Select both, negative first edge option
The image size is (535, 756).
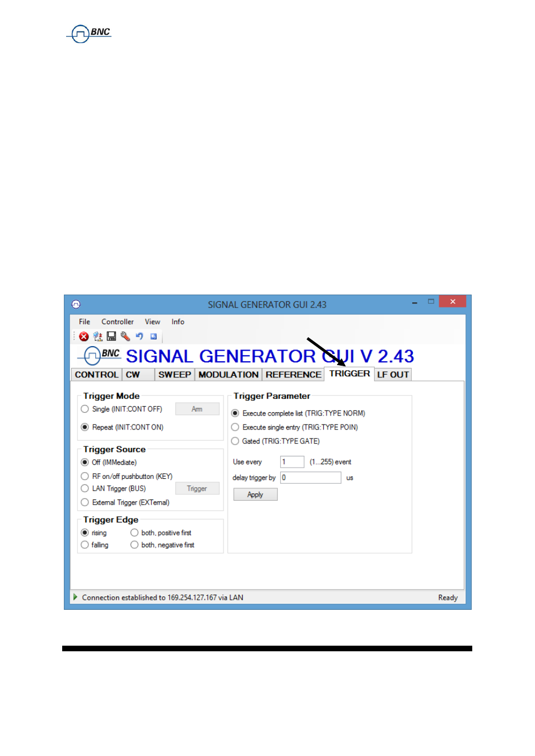162,545
